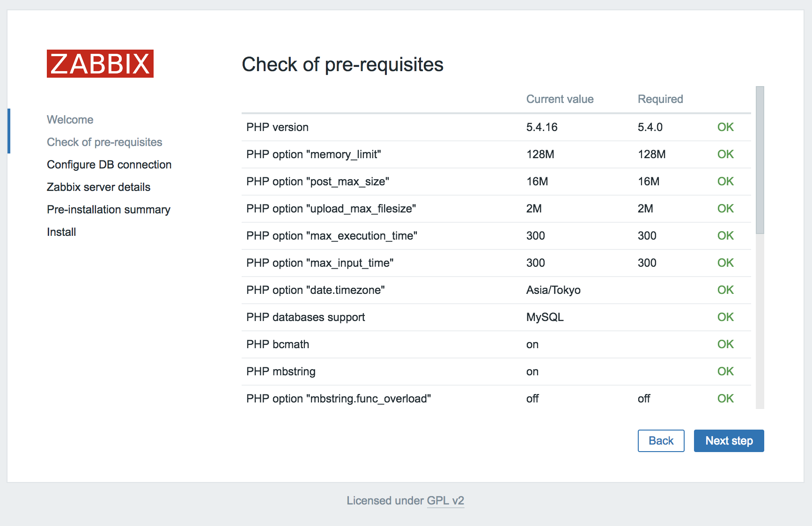The height and width of the screenshot is (526, 812).
Task: Open the GPL v2 license link
Action: 445,501
